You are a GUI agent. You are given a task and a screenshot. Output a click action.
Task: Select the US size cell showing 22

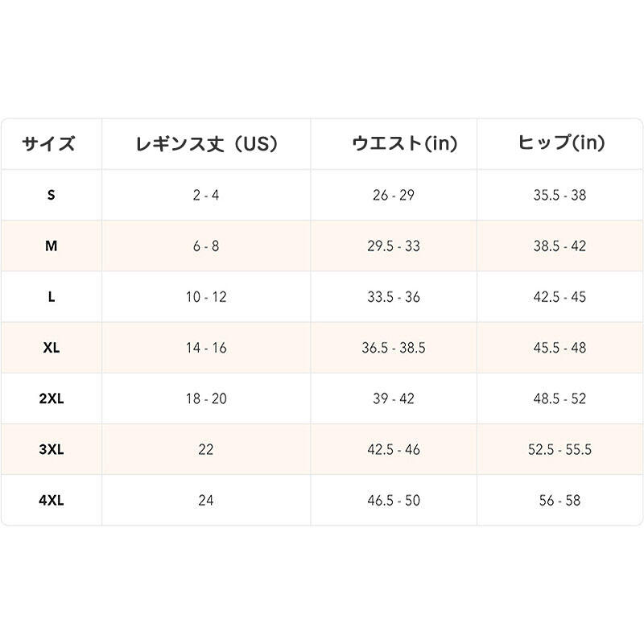pyautogui.click(x=206, y=449)
